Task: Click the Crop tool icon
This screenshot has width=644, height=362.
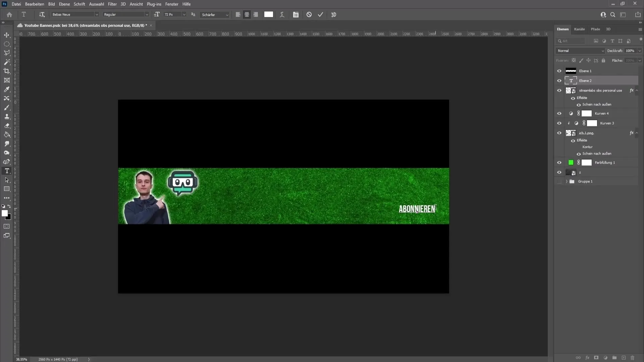Action: click(x=7, y=71)
